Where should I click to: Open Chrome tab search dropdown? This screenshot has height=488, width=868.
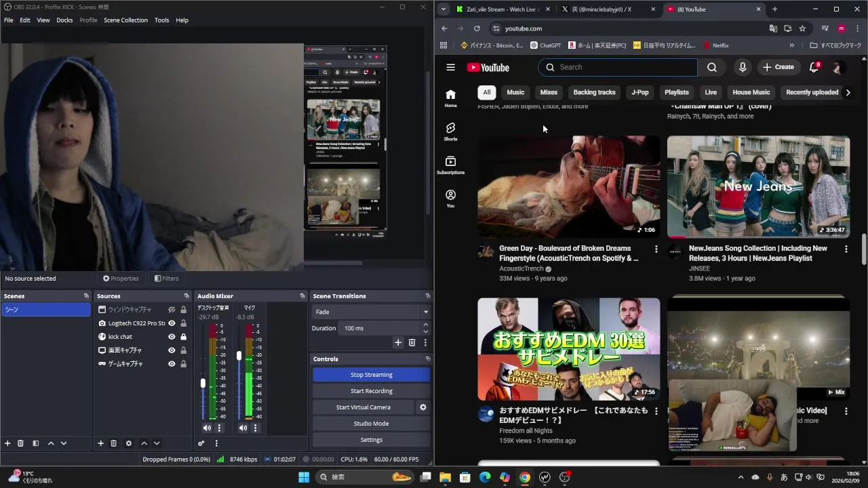[443, 9]
